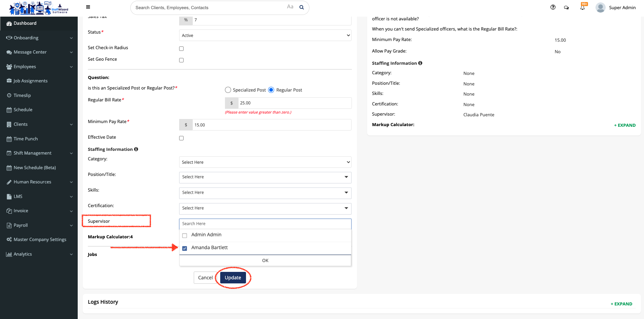Screen dimensions: 644x319
Task: Open the chat messages icon
Action: tap(566, 7)
